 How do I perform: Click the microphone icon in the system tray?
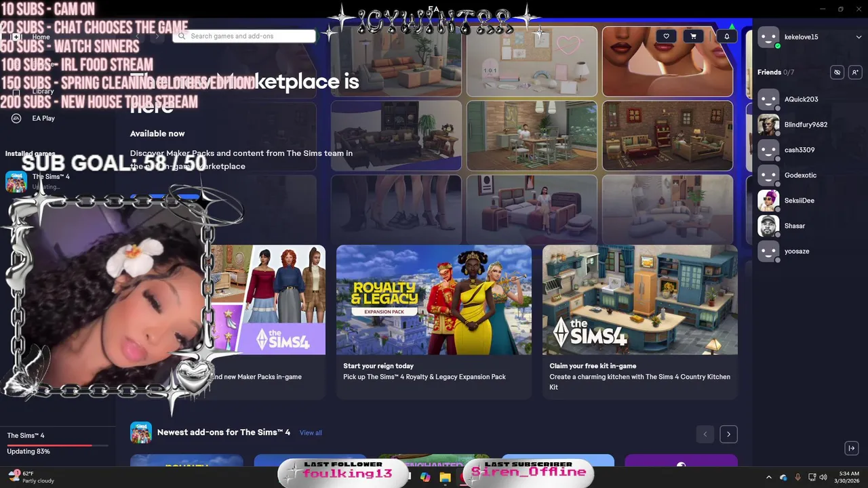(x=797, y=477)
